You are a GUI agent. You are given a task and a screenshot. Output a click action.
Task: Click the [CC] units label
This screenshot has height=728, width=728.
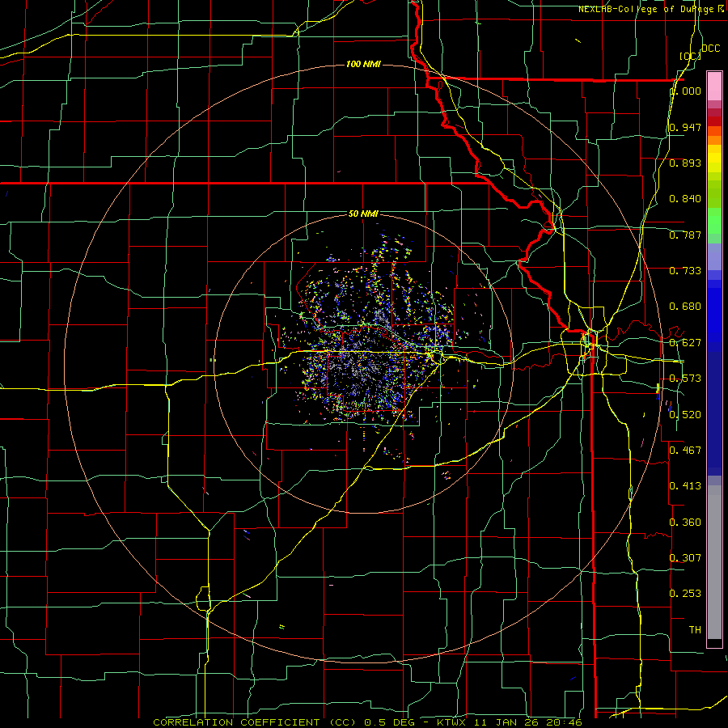tap(690, 56)
